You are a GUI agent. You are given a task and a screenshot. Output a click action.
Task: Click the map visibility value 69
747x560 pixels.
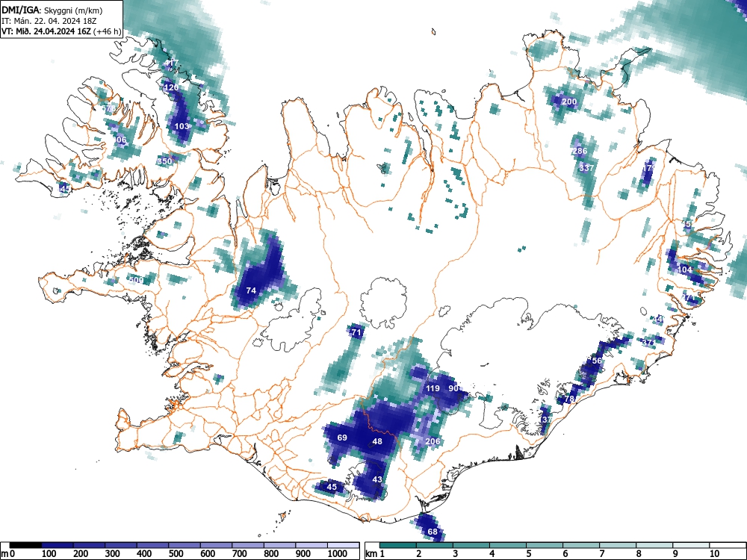coord(342,438)
